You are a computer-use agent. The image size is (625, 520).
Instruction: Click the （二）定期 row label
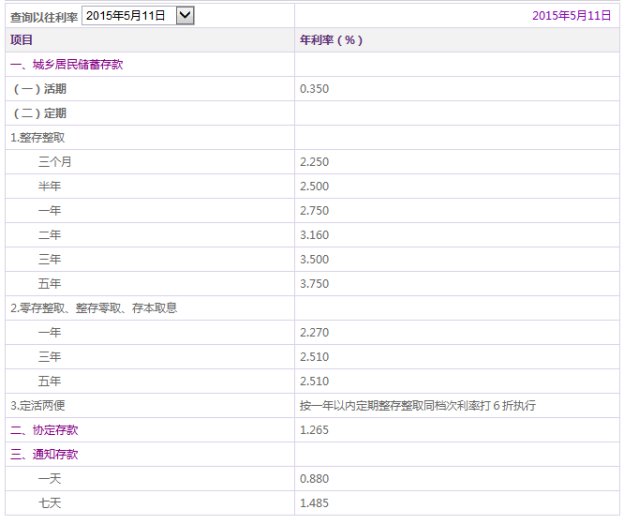[x=39, y=113]
